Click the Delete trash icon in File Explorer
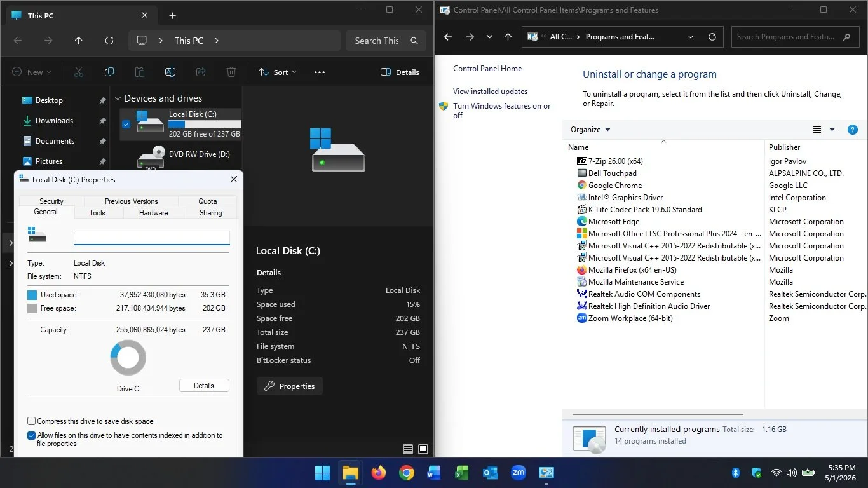This screenshot has height=488, width=868. click(231, 72)
